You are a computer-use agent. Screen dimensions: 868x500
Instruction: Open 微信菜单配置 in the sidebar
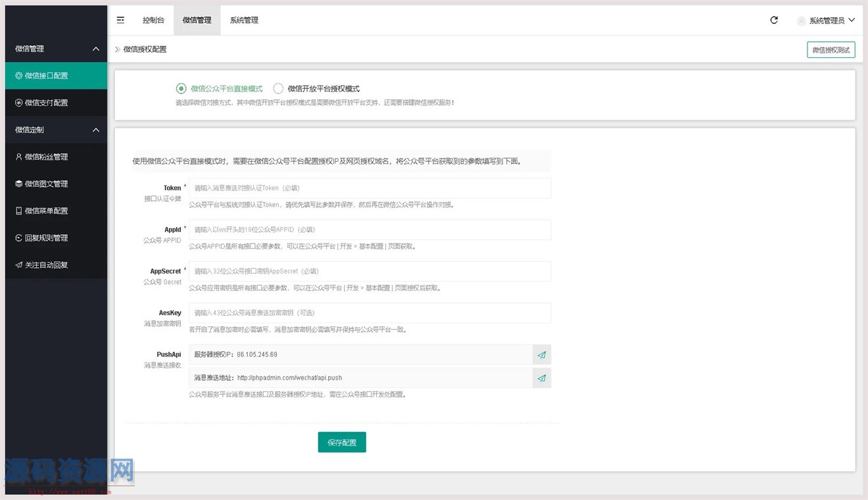[x=56, y=211]
